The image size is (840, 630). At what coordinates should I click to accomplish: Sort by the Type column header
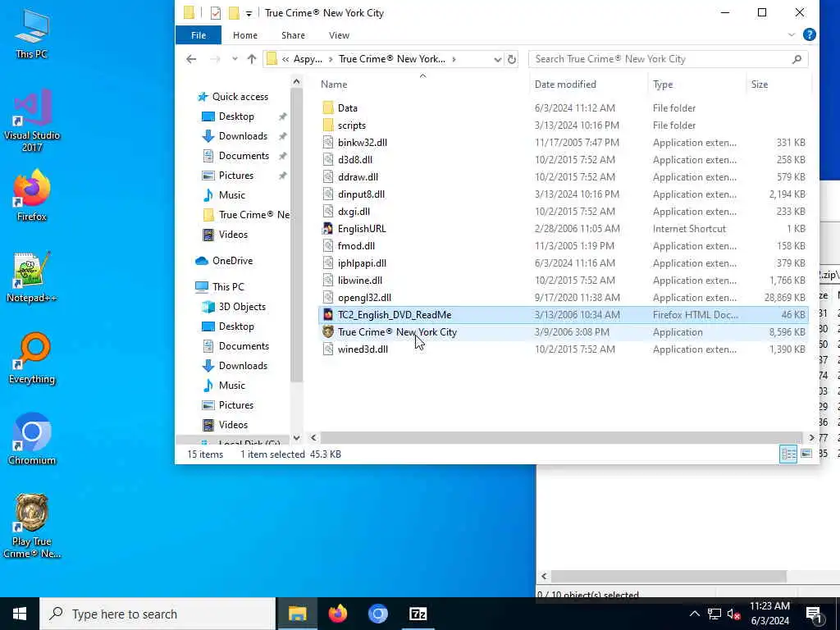(x=696, y=84)
